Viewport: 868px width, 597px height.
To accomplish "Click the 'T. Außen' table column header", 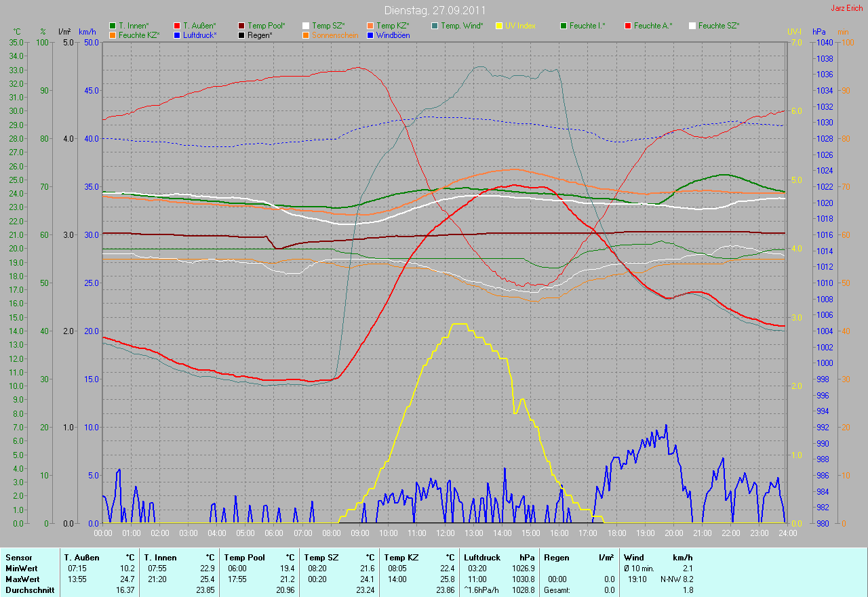I will click(x=82, y=558).
